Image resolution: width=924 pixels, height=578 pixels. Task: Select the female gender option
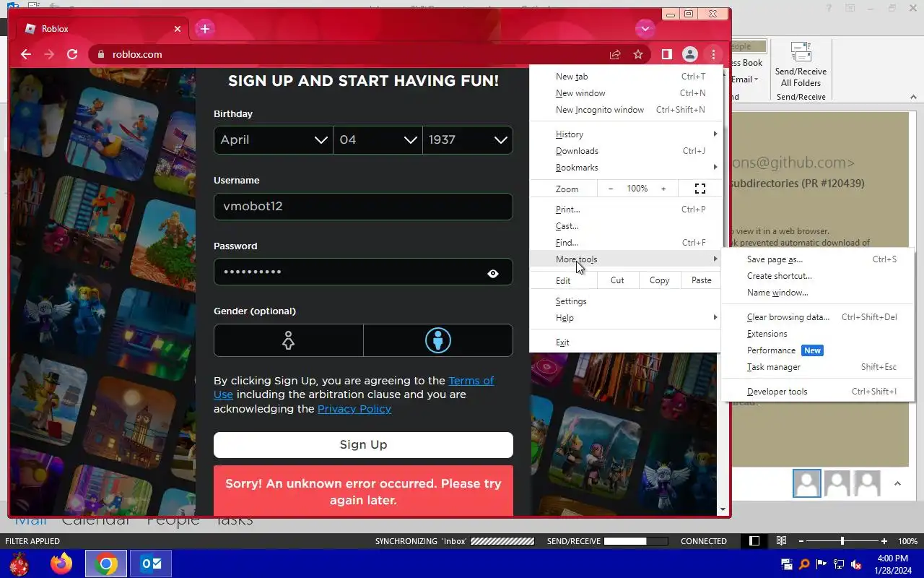point(289,340)
